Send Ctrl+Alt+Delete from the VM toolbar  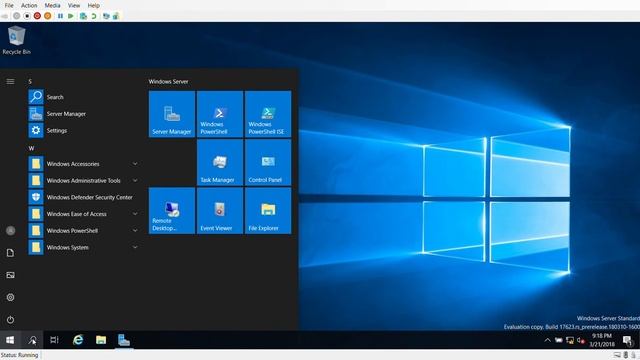(5, 16)
